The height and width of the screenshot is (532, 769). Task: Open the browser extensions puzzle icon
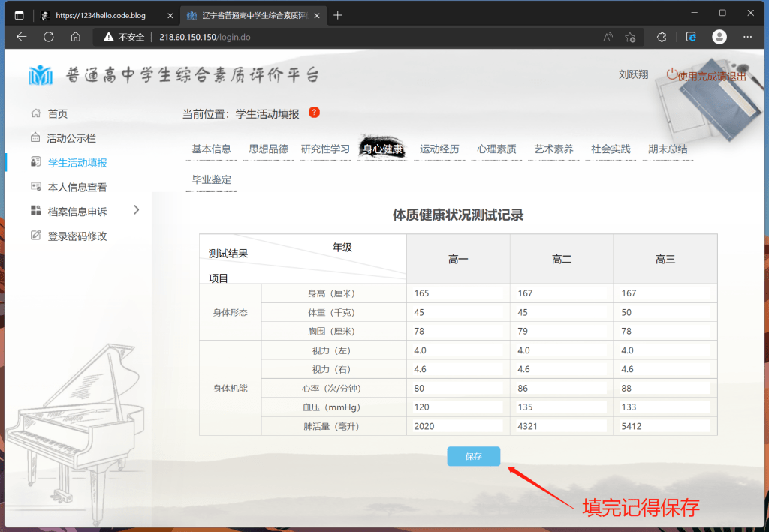click(662, 37)
